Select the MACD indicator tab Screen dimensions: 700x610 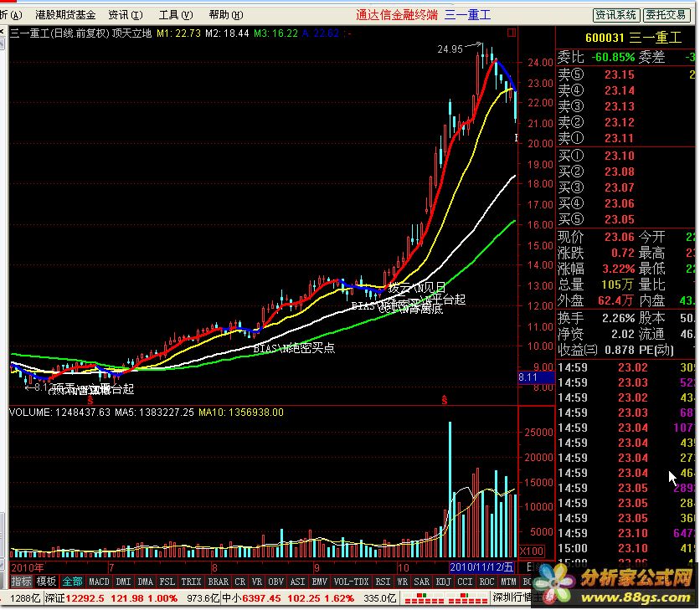[99, 582]
